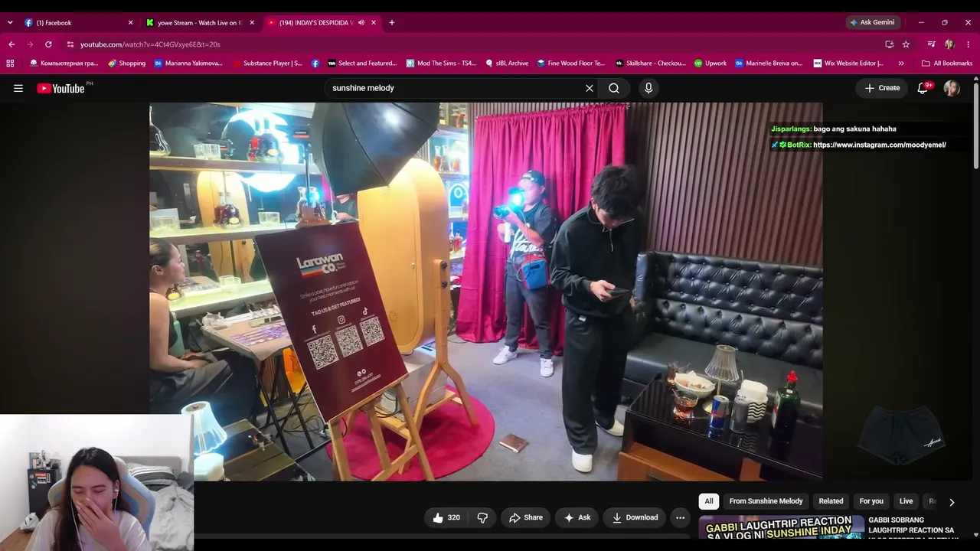Open the Ask AI button
Viewport: 980px width, 551px height.
coord(577,517)
